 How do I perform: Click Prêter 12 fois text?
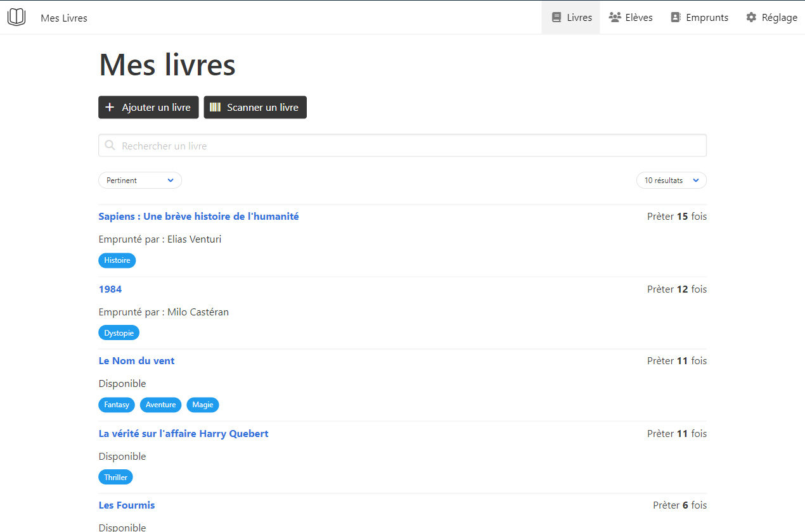pos(677,289)
